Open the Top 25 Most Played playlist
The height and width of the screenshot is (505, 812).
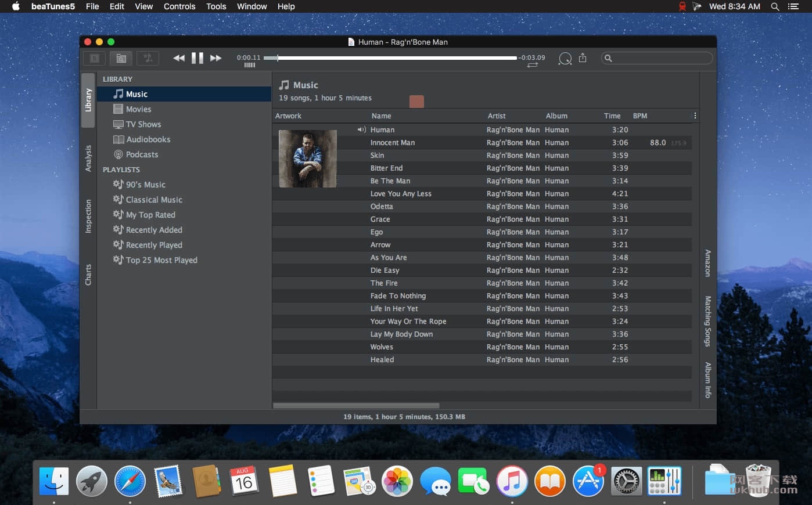click(184, 260)
